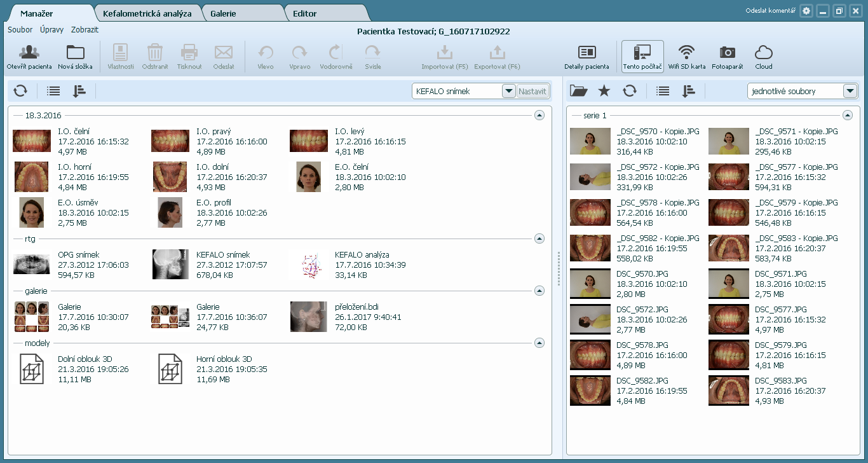Choose Cloud source
Image resolution: width=868 pixels, height=463 pixels.
coord(764,57)
